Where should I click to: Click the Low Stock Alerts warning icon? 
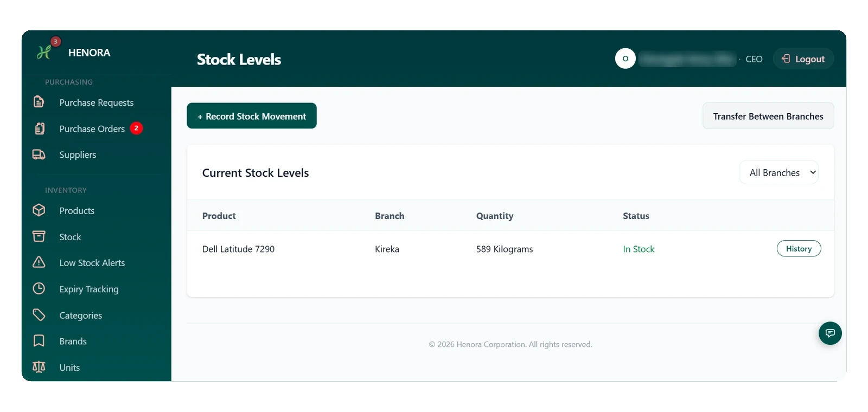tap(39, 262)
